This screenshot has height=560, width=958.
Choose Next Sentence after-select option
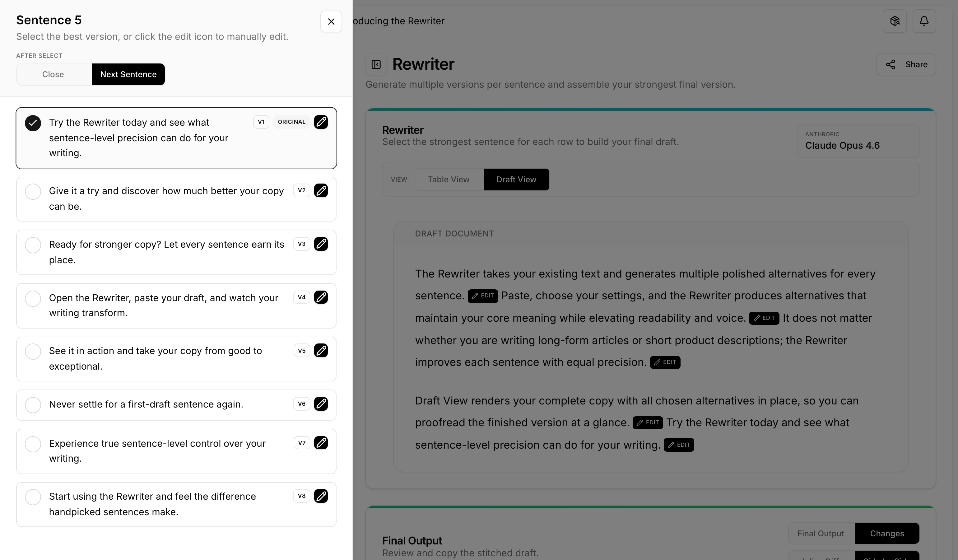pyautogui.click(x=128, y=75)
